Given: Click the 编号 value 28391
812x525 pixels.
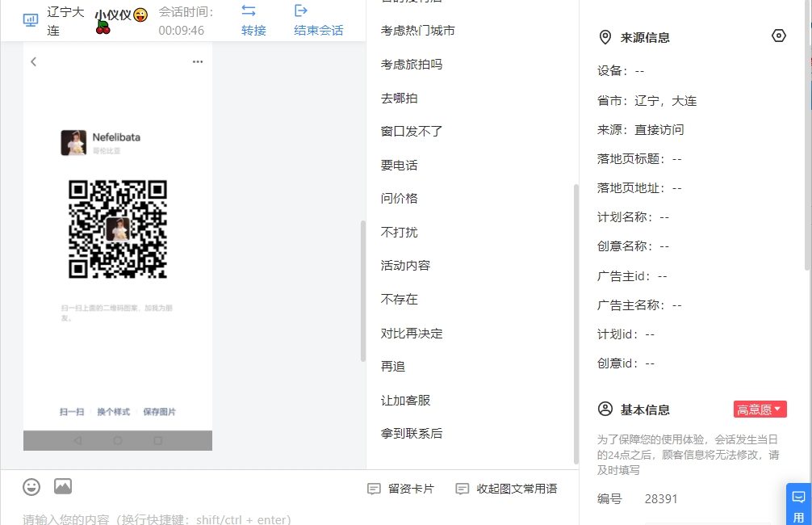Looking at the screenshot, I should (661, 498).
